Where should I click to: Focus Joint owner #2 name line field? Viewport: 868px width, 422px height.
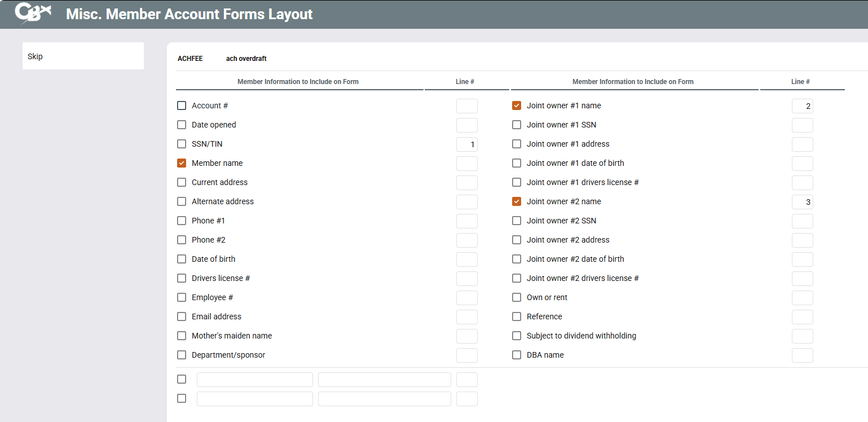point(802,202)
